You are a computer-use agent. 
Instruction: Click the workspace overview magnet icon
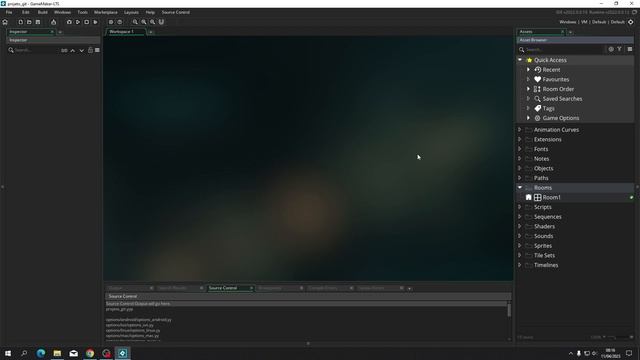tap(161, 22)
